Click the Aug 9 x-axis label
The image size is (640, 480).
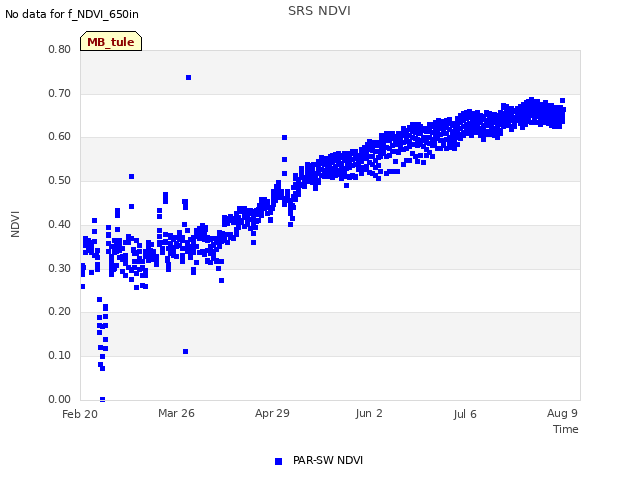pyautogui.click(x=562, y=413)
